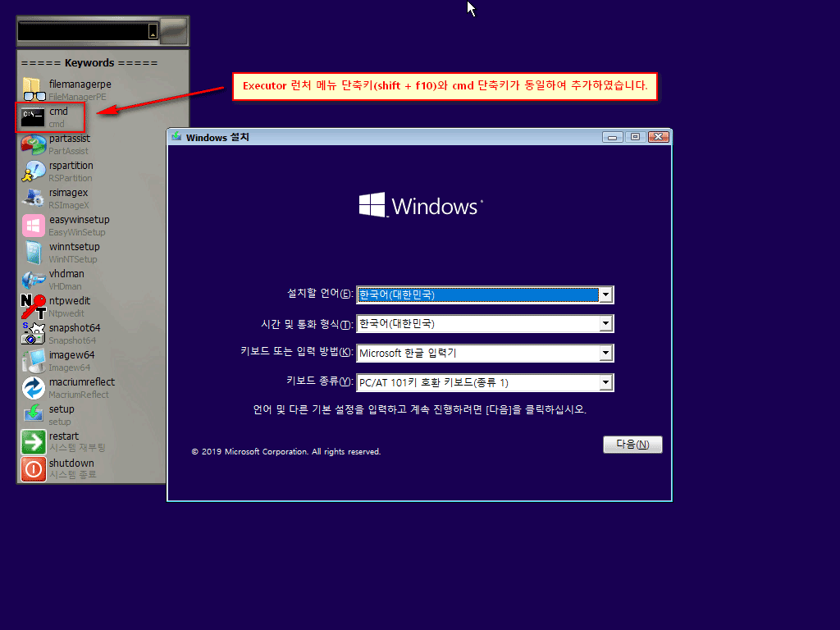Image resolution: width=840 pixels, height=630 pixels.
Task: Launch the macriumreflect blue arrows icon
Action: 33,388
